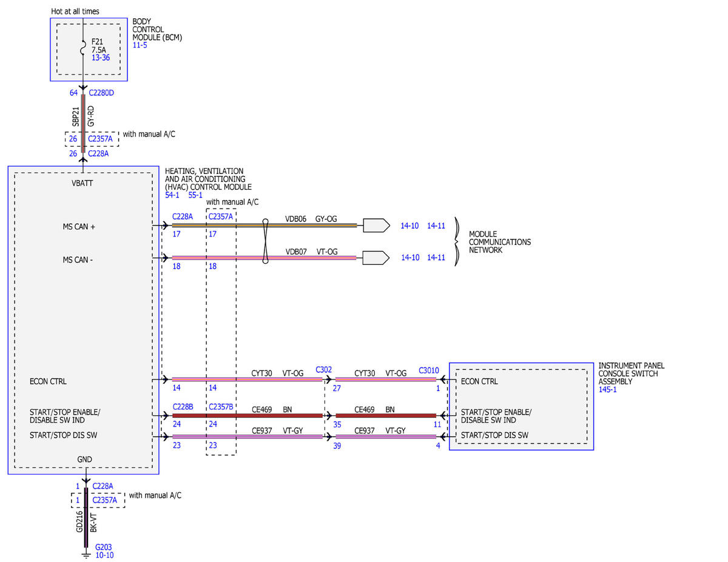Click the off-page arrow on the VDB06 wire
Screen dimensions: 728x562
[x=376, y=226]
